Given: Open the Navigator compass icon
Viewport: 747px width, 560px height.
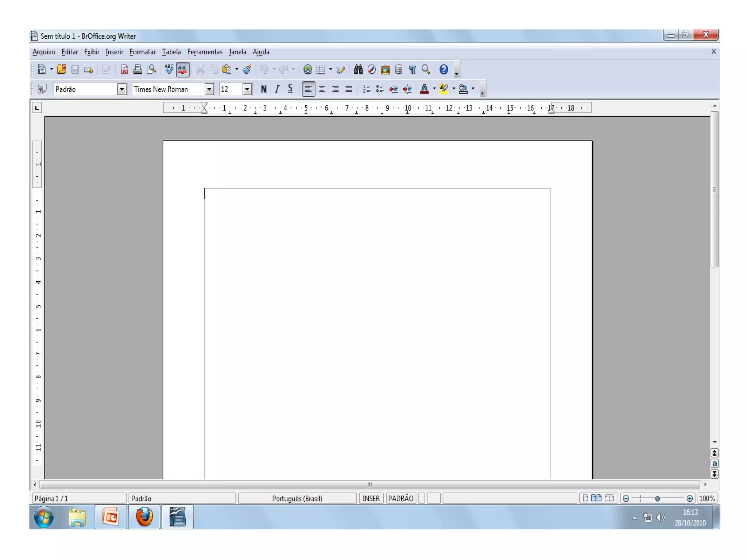Looking at the screenshot, I should click(x=372, y=69).
